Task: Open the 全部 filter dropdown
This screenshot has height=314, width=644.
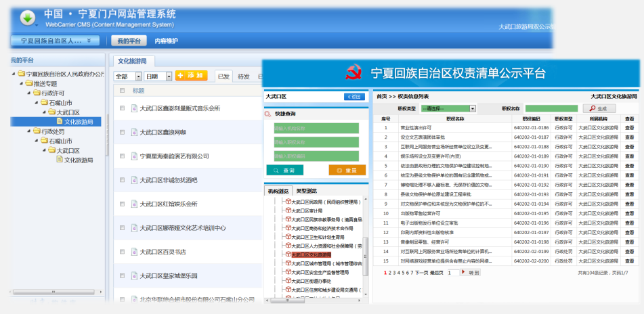Action: pos(128,76)
